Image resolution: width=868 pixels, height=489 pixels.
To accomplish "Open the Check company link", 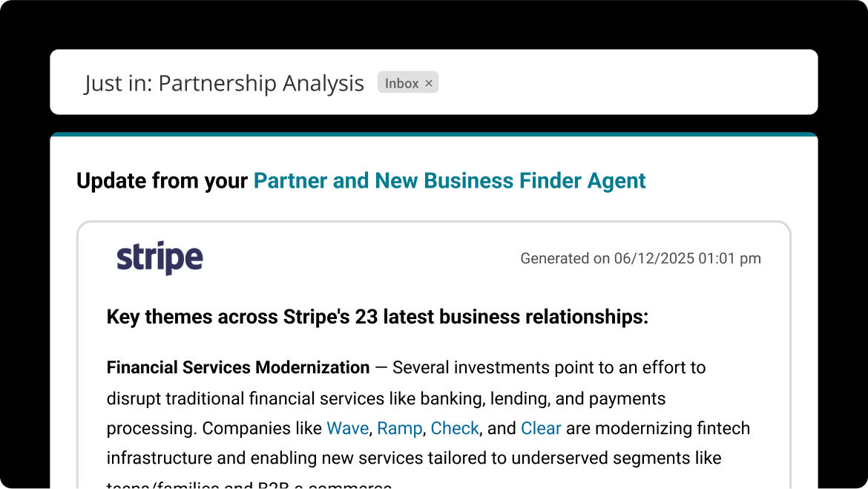I will click(x=455, y=428).
